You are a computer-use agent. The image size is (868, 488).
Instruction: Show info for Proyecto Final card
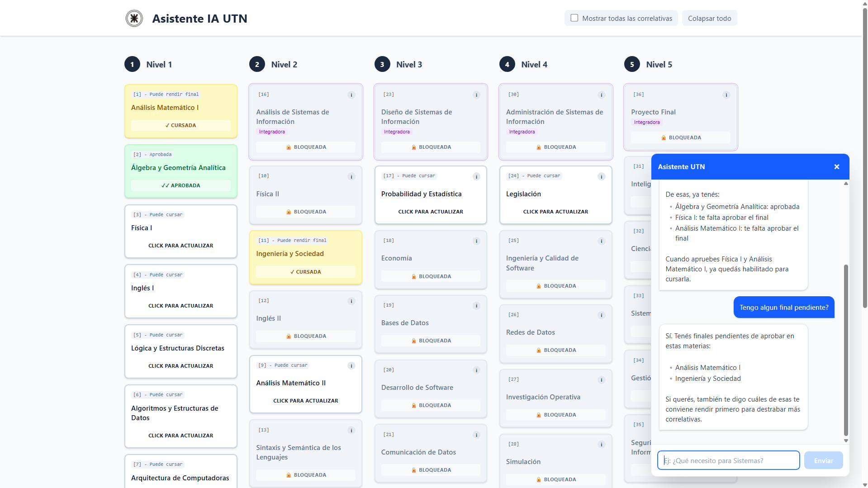[726, 95]
